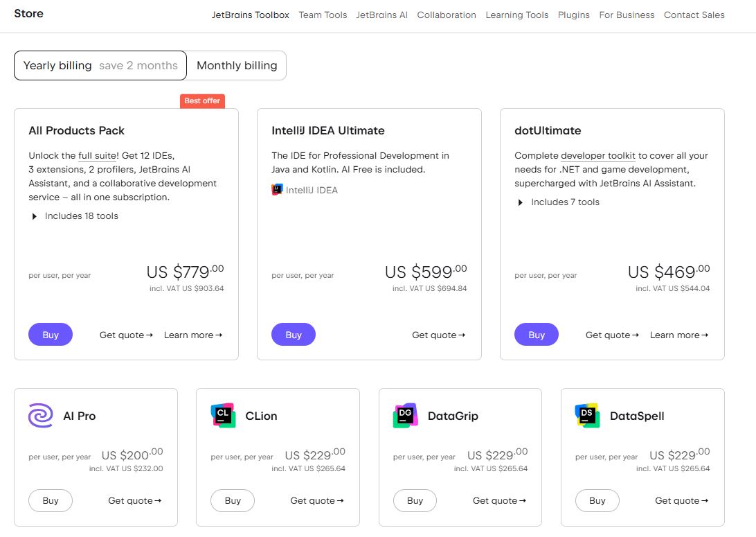This screenshot has height=537, width=756.
Task: Select Learning Tools from the navigation bar
Action: point(516,15)
